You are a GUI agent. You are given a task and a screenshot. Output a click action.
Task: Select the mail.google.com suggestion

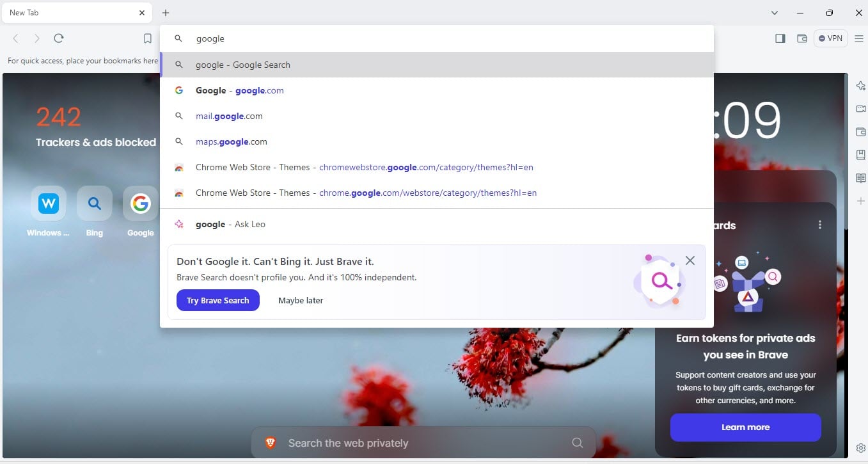(x=437, y=116)
